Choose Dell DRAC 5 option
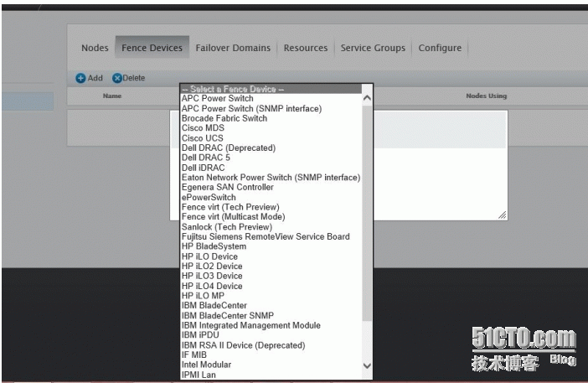588x383 pixels. (x=271, y=158)
